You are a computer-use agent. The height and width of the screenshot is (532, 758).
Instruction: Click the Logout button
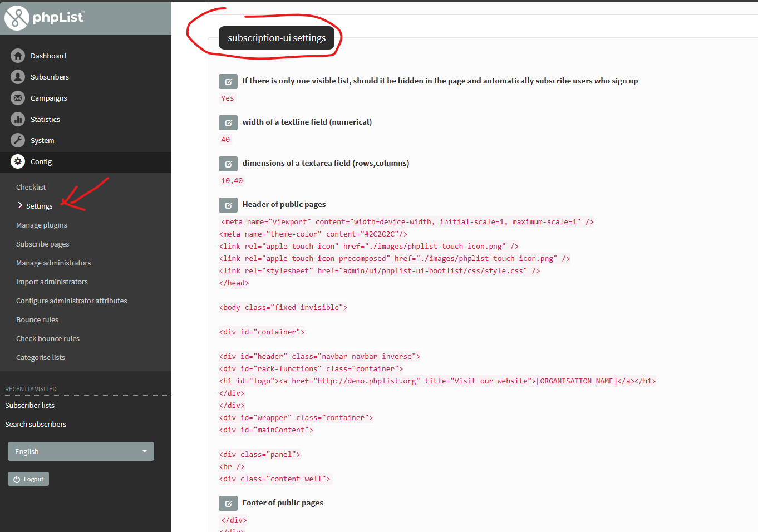(28, 479)
